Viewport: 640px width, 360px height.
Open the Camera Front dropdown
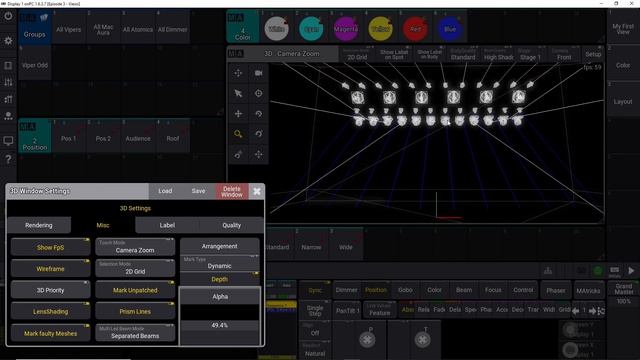(x=564, y=54)
